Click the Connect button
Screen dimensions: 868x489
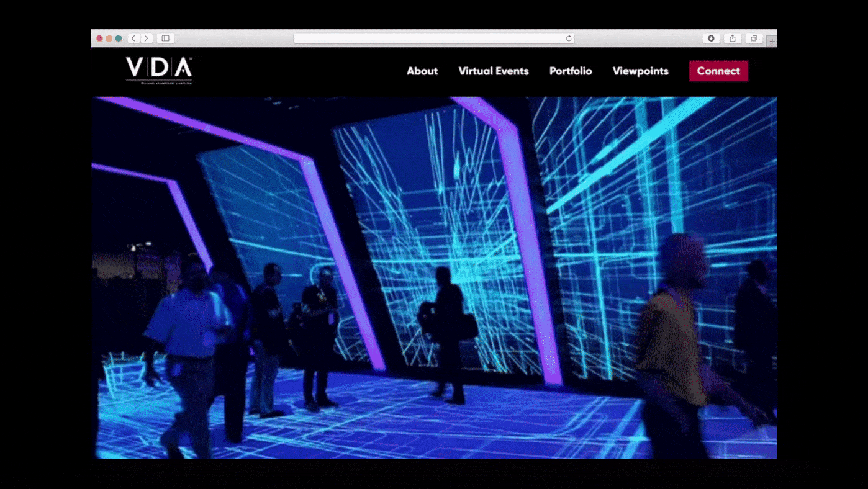pos(718,71)
